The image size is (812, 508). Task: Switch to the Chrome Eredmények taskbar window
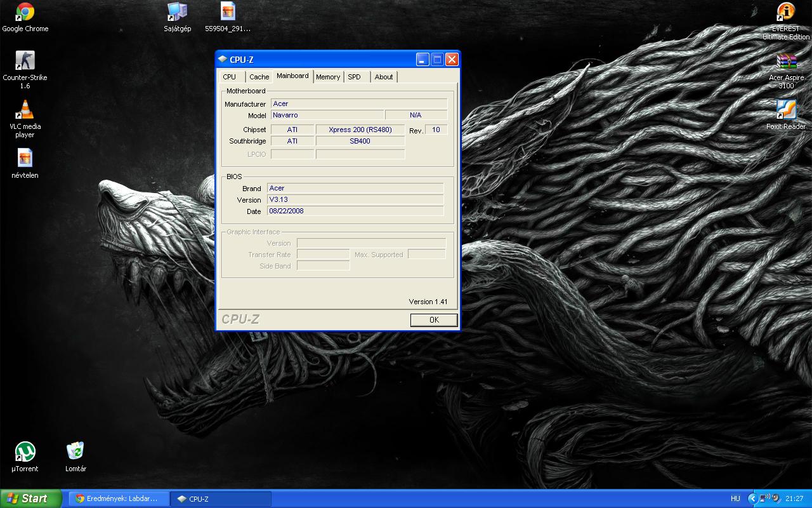(x=119, y=498)
